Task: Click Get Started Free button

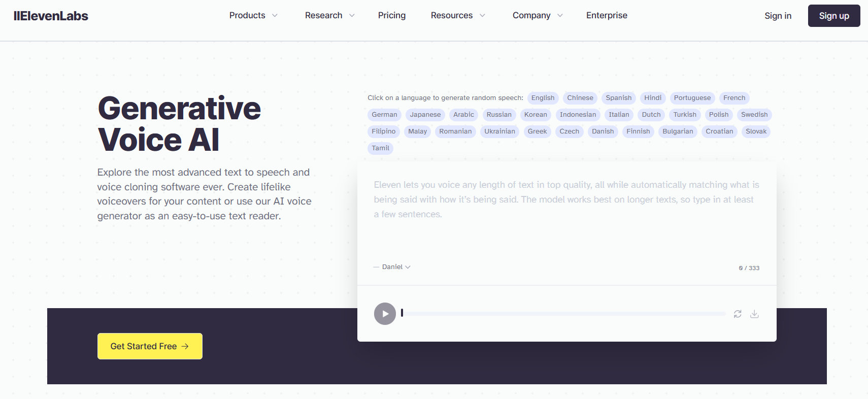Action: point(150,346)
